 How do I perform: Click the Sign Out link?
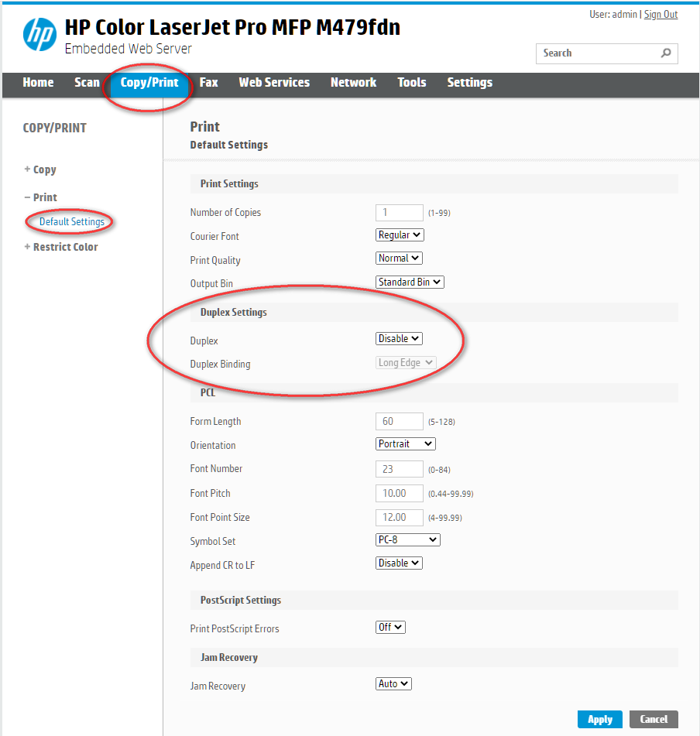(661, 14)
